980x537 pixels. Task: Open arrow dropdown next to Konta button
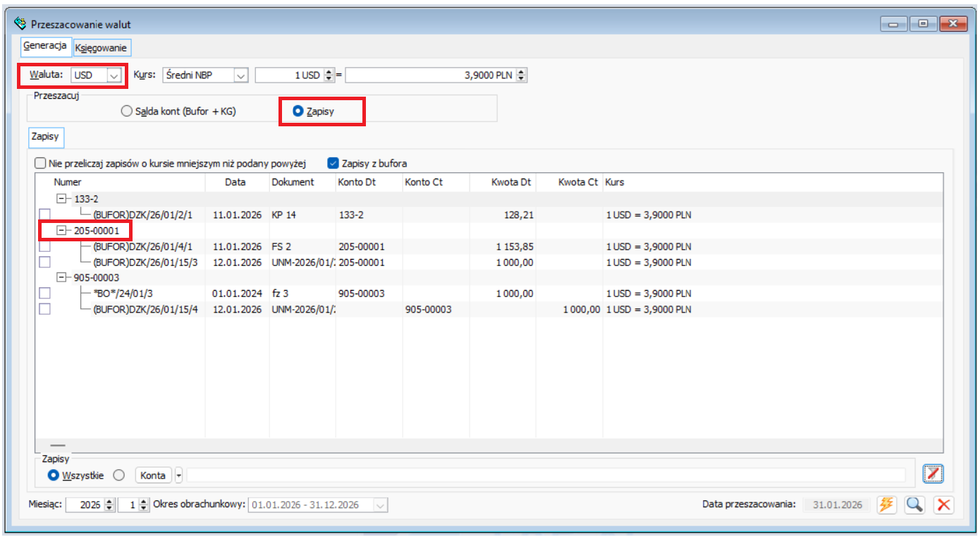[179, 476]
